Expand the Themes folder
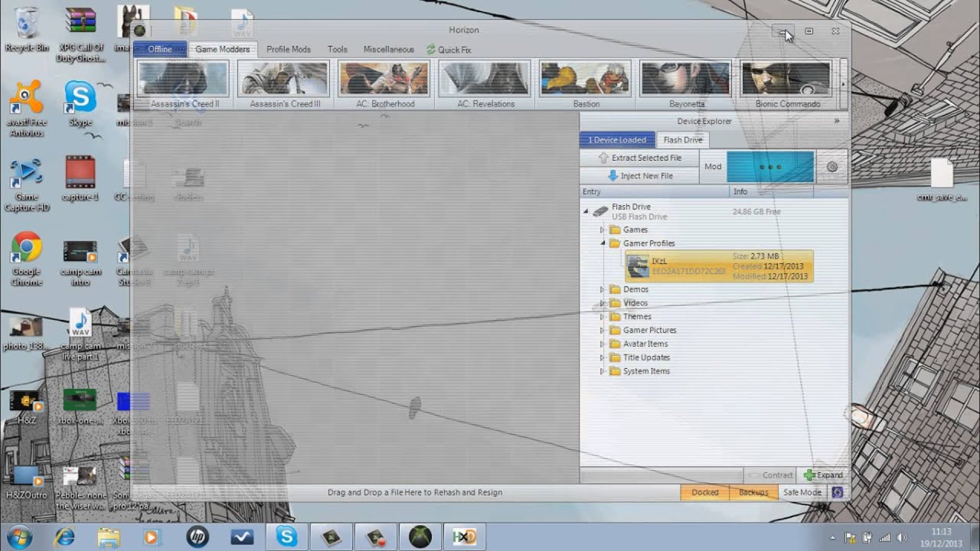 (x=603, y=317)
